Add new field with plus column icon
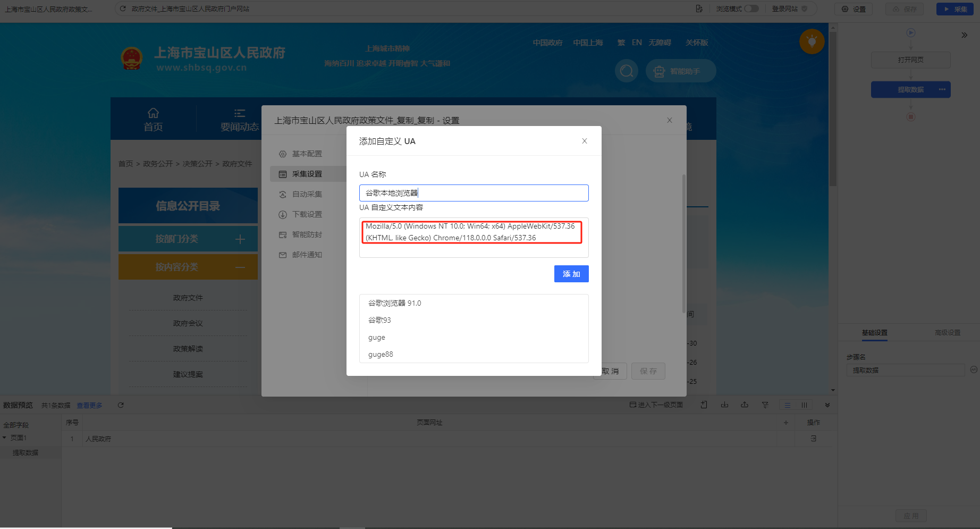 tap(785, 423)
